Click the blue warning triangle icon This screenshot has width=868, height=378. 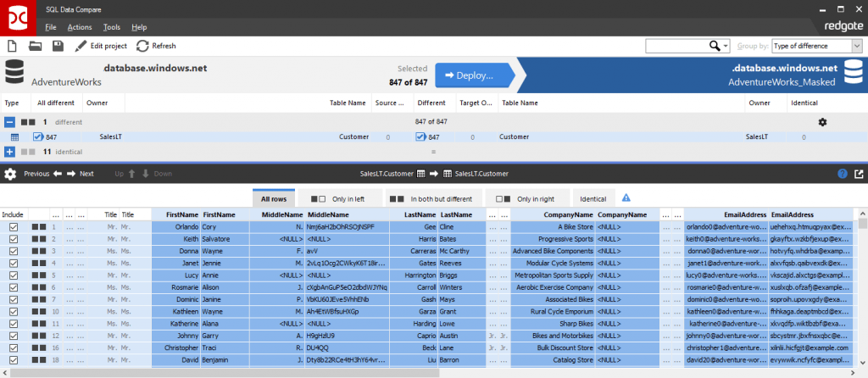[x=626, y=198]
